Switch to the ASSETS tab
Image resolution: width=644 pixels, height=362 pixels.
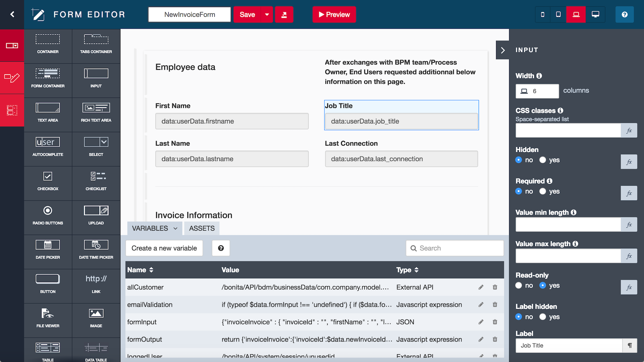click(202, 229)
